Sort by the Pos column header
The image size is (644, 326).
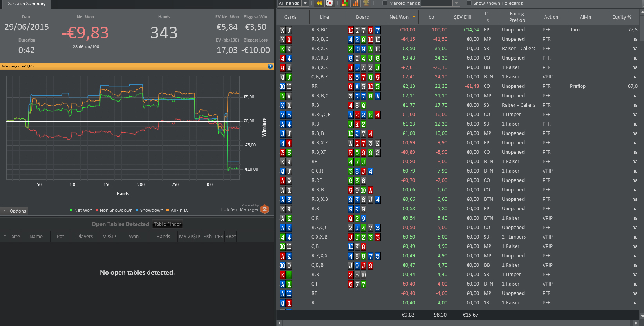(x=488, y=17)
